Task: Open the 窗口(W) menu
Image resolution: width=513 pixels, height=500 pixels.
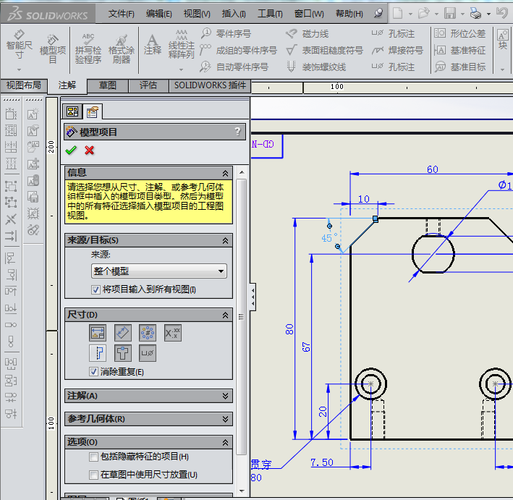Action: point(309,14)
